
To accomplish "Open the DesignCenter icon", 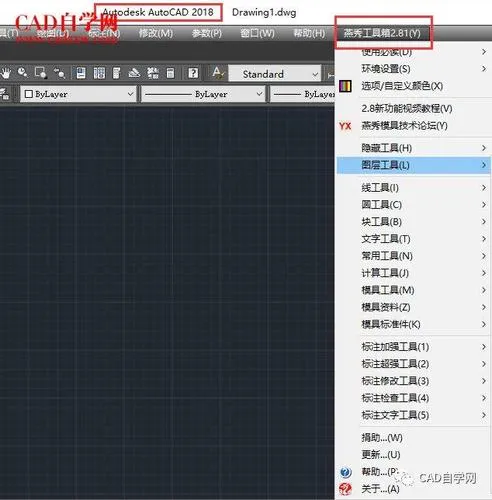I will 99,73.
